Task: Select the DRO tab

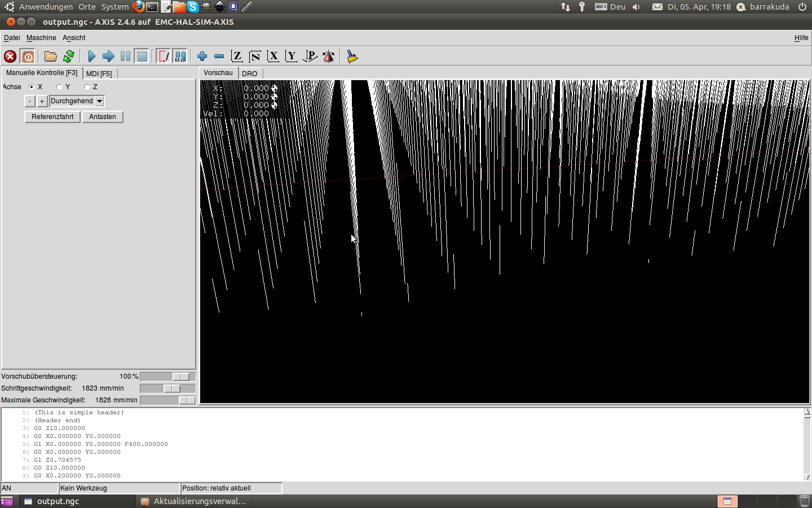Action: click(x=250, y=74)
